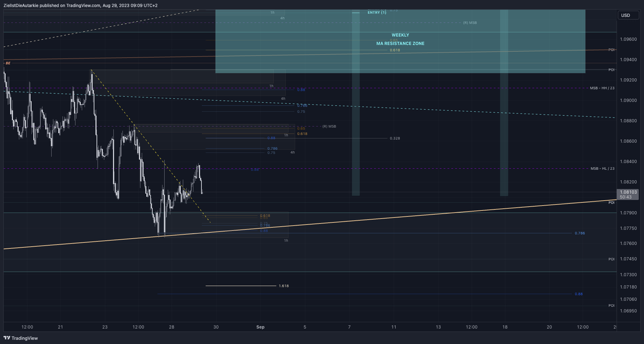Viewport: 644px width, 344px height.
Task: Click the 0.328 fib level label
Action: click(395, 138)
